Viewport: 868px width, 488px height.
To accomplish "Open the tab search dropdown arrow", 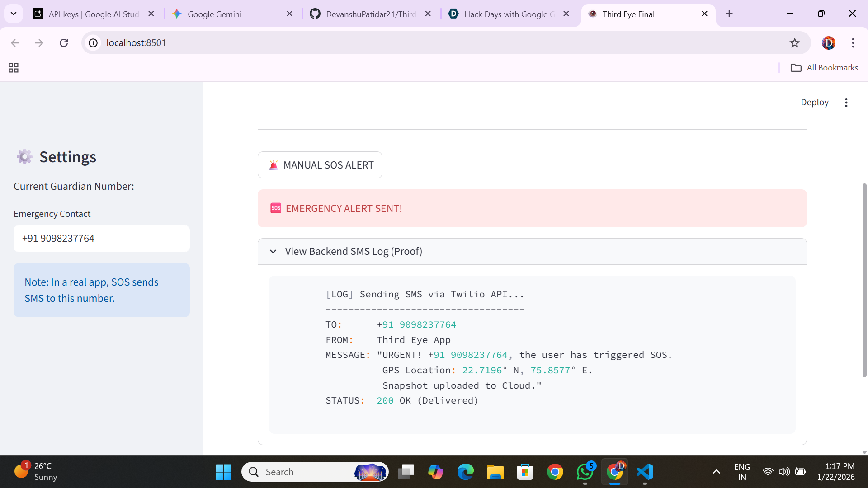I will click(x=14, y=14).
